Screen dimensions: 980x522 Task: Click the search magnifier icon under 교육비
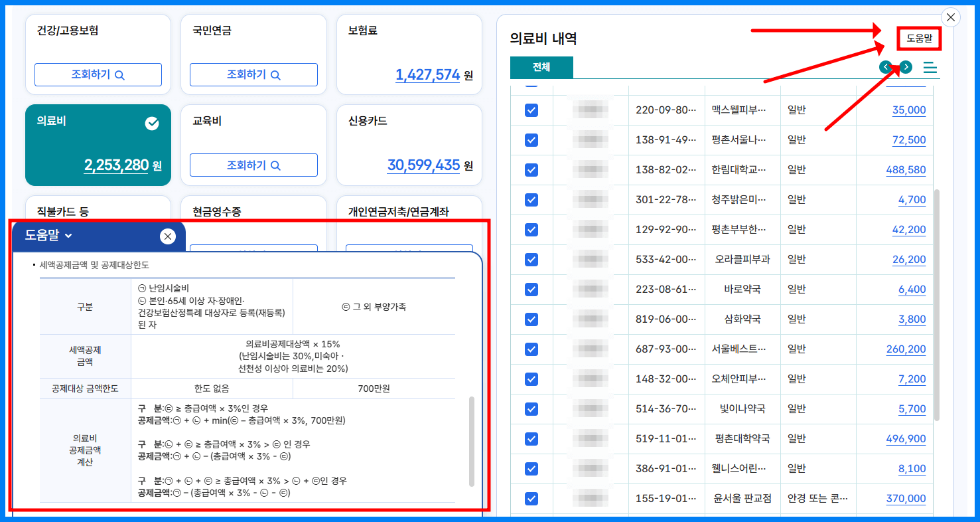pyautogui.click(x=275, y=164)
